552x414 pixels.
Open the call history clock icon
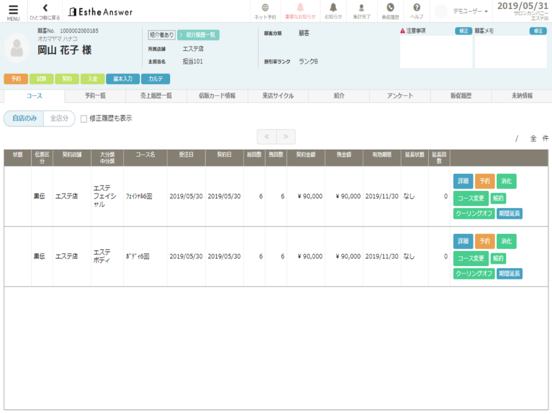coord(390,7)
